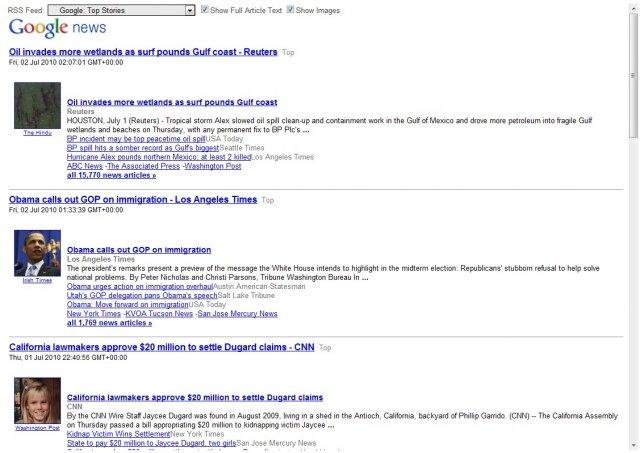Visit the New York Times source link
640x453 pixels.
[94, 314]
